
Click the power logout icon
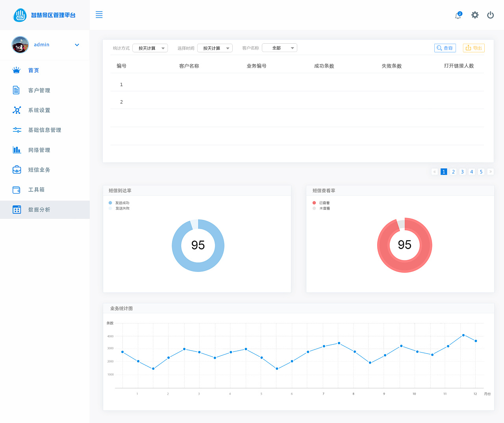pyautogui.click(x=490, y=15)
